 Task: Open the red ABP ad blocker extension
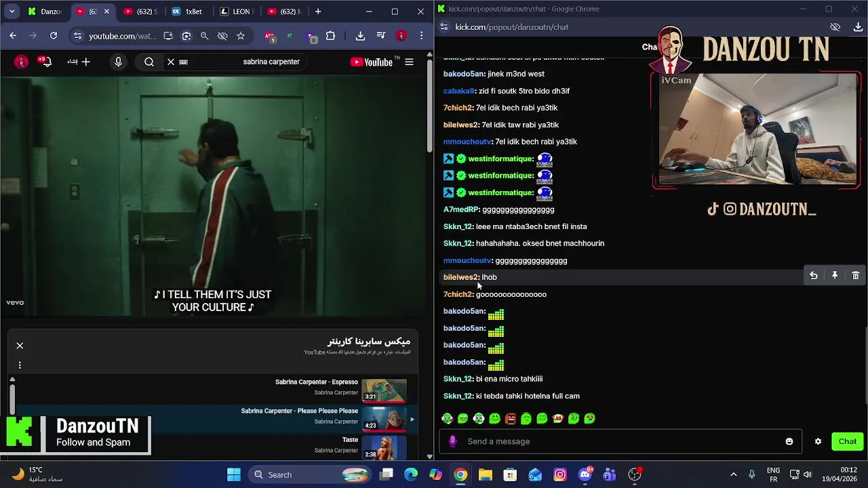(x=270, y=36)
